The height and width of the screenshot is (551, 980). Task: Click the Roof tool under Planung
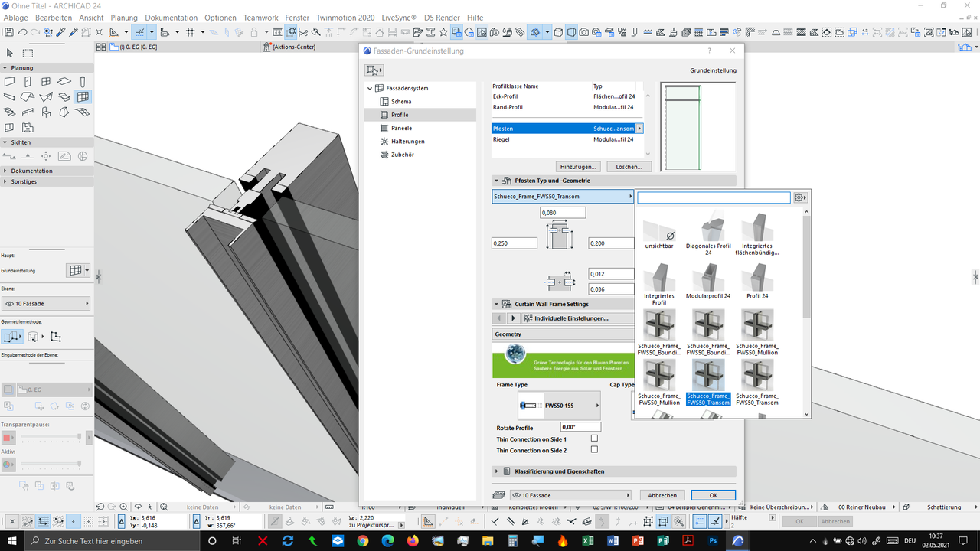point(28,97)
